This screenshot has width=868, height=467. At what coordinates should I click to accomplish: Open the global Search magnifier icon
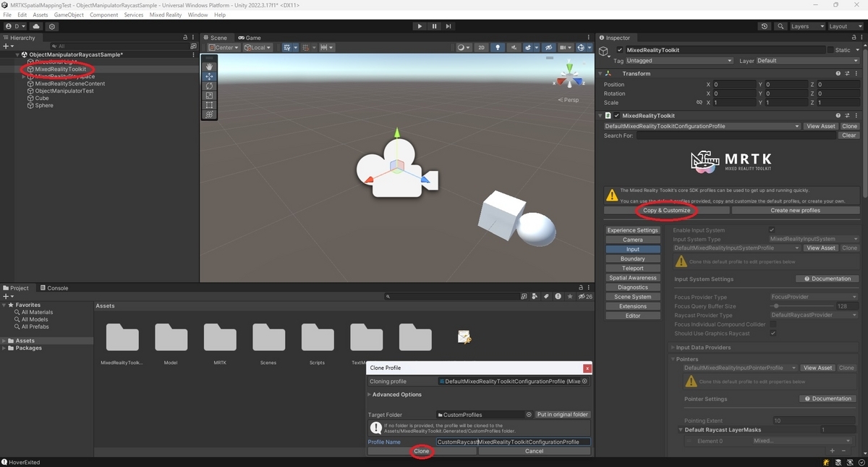pos(780,26)
